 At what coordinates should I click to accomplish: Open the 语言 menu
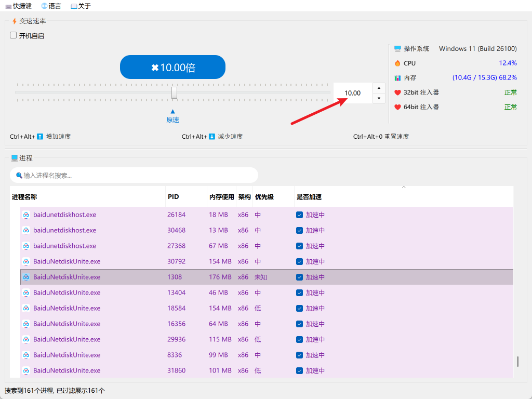pos(51,6)
